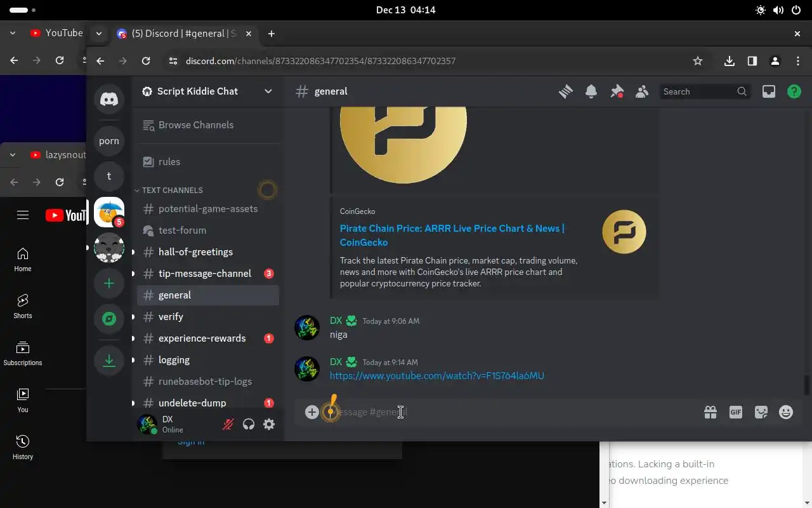Open the runebasebot-tip-logs channel
812x508 pixels.
pyautogui.click(x=208, y=382)
